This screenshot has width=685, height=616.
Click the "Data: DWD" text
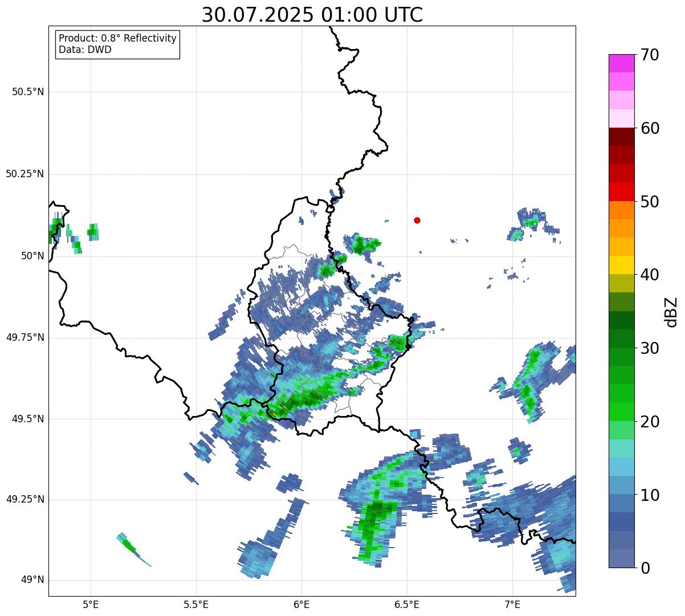point(85,50)
